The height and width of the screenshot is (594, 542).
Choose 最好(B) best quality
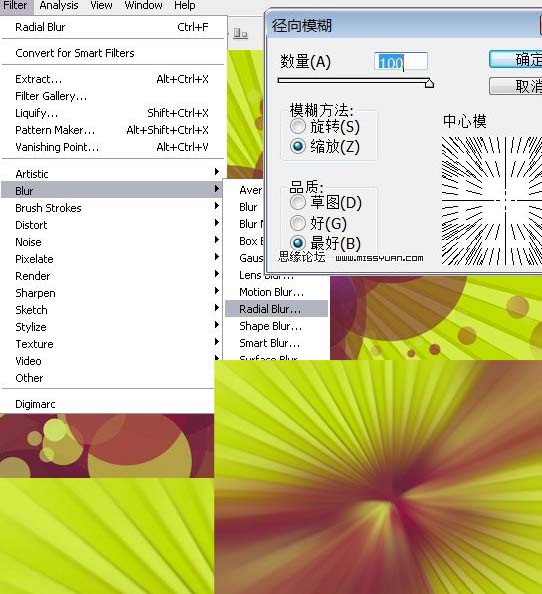coord(298,243)
